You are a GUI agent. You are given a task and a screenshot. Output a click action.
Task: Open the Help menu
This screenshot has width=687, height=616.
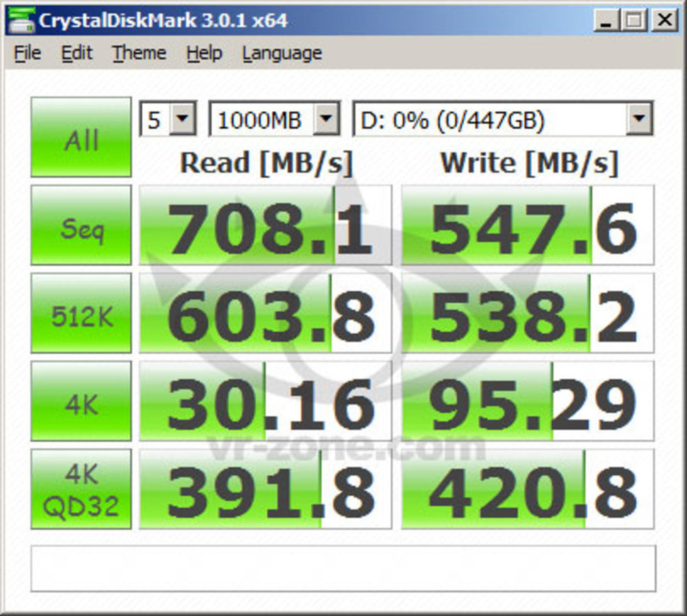coord(204,54)
